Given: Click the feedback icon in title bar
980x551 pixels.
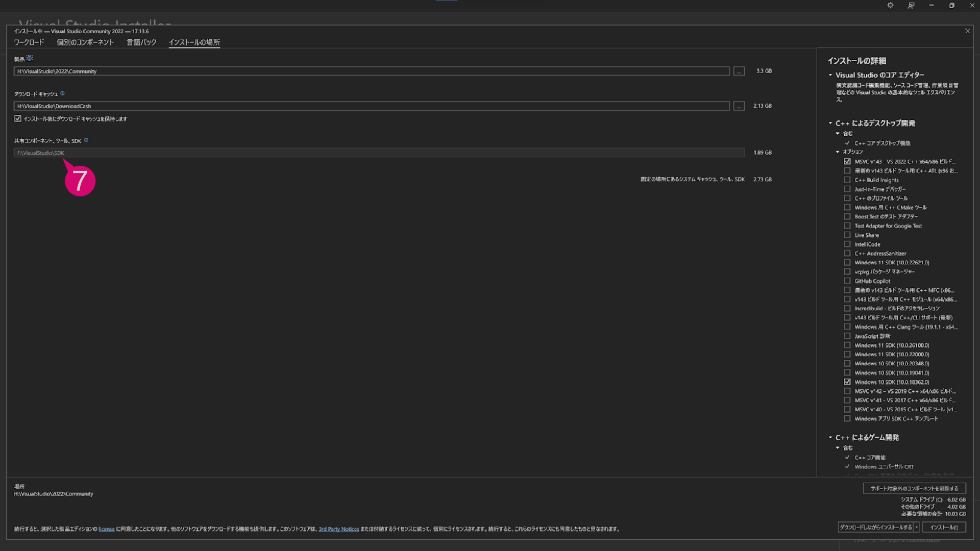Looking at the screenshot, I should 911,5.
